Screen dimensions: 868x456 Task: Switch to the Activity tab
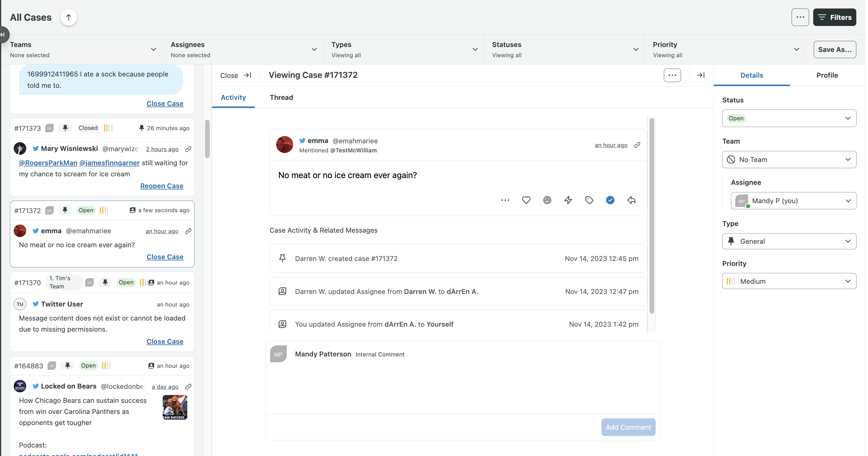[x=233, y=98]
